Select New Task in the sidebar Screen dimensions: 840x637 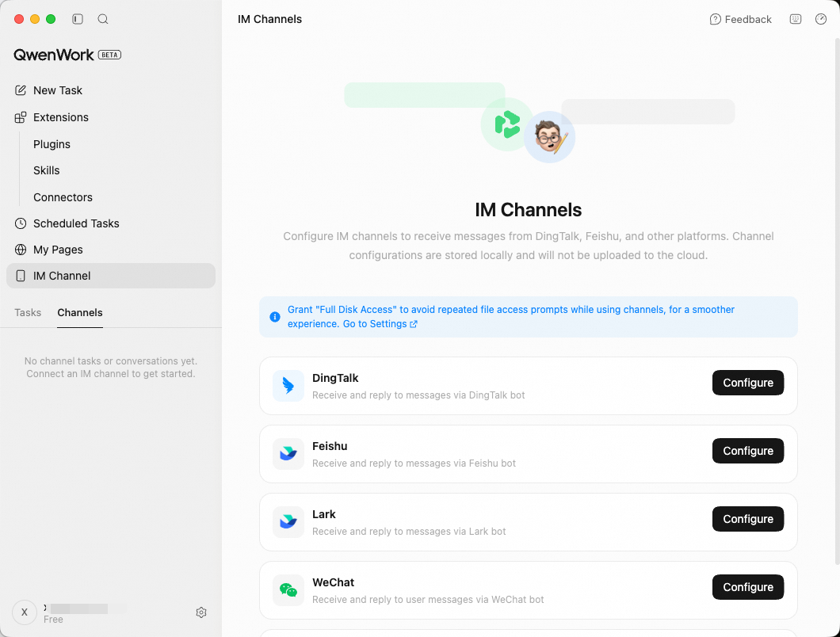(111, 90)
